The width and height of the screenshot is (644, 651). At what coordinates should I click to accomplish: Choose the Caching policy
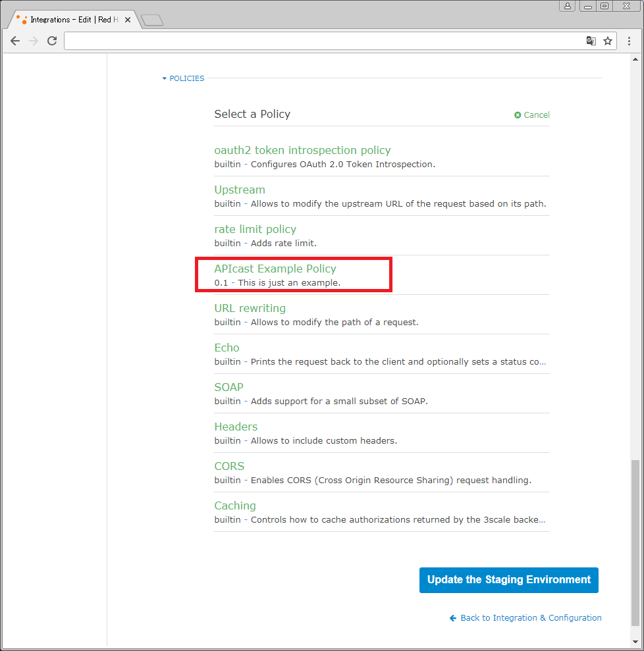click(x=235, y=506)
